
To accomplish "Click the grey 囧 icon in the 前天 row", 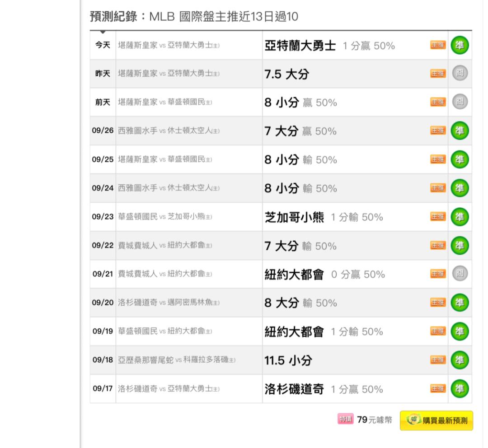I will (x=460, y=102).
